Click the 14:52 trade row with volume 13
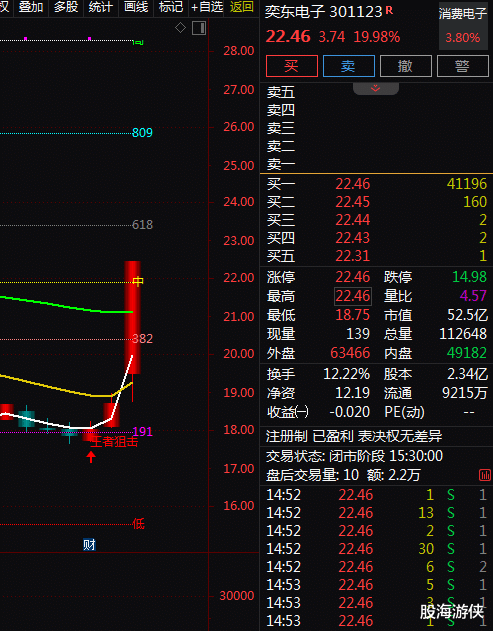Viewport: 493px width, 631px height. click(376, 513)
